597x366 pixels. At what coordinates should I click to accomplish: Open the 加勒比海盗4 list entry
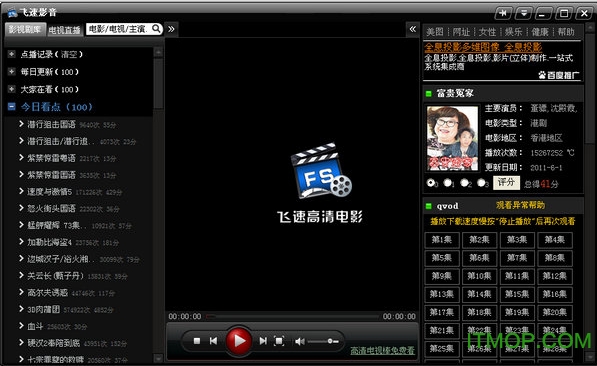49,242
